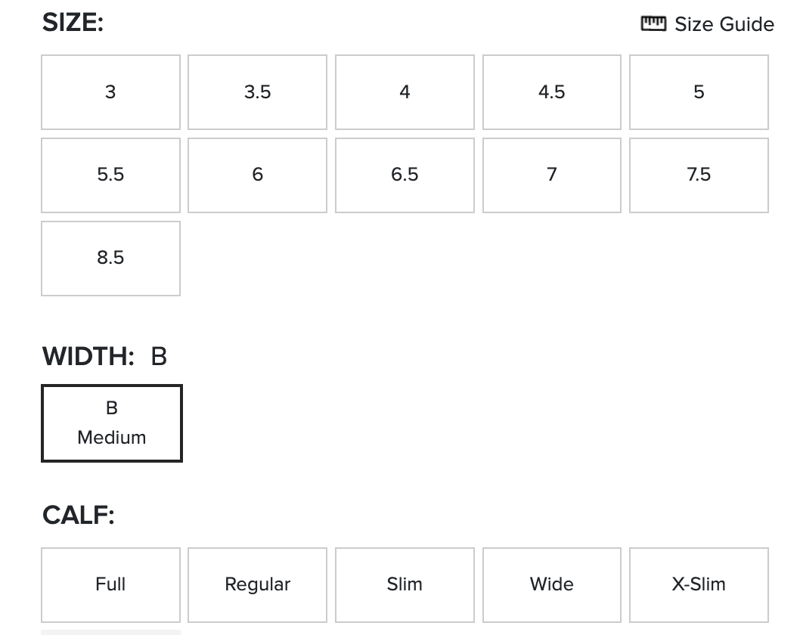Pick the Slim calf option
Screen dimensions: 800x635
click(404, 585)
